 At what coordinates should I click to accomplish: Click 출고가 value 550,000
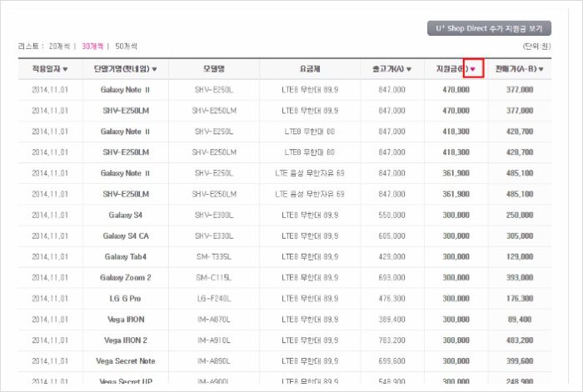(392, 215)
